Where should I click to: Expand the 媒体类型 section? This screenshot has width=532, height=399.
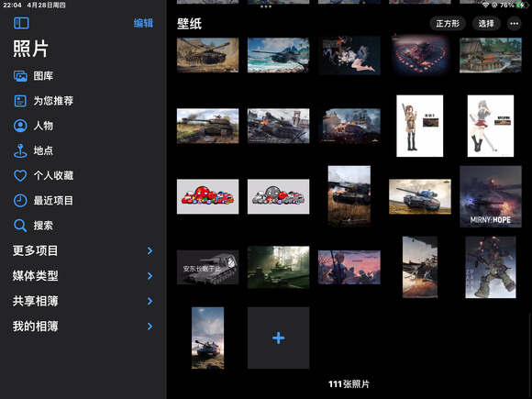(83, 276)
